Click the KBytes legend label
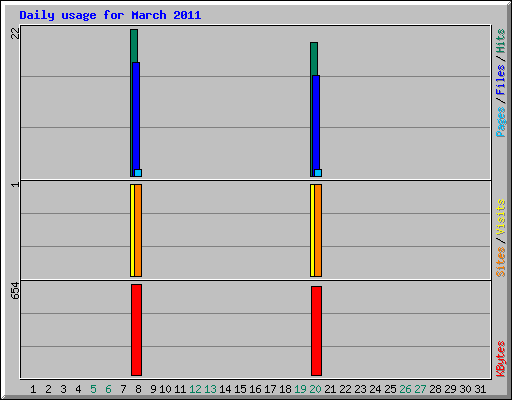Image resolution: width=512 pixels, height=400 pixels. pyautogui.click(x=500, y=359)
